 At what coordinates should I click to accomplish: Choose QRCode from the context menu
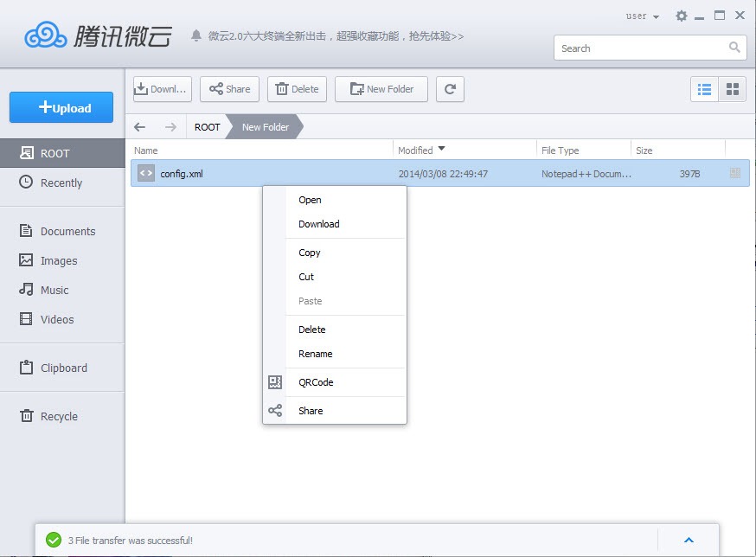click(x=335, y=382)
